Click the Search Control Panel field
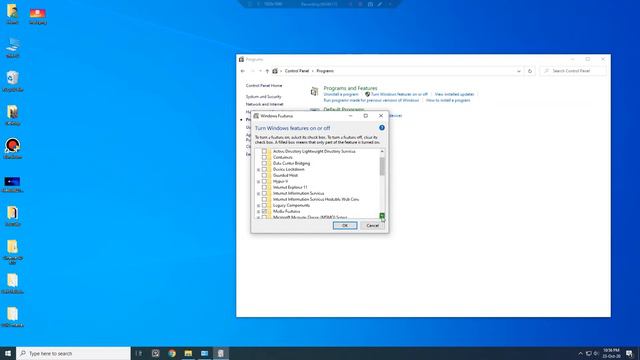This screenshot has width=640, height=360. click(573, 71)
